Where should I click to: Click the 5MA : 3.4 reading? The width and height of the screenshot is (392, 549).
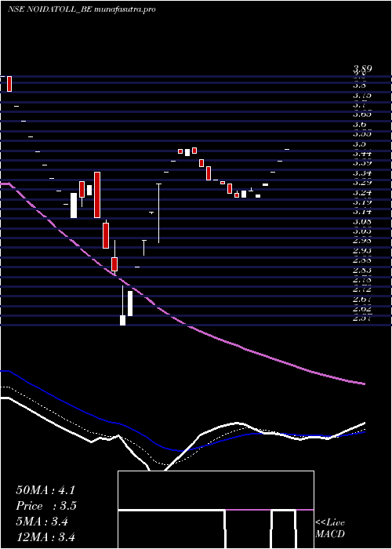[42, 522]
